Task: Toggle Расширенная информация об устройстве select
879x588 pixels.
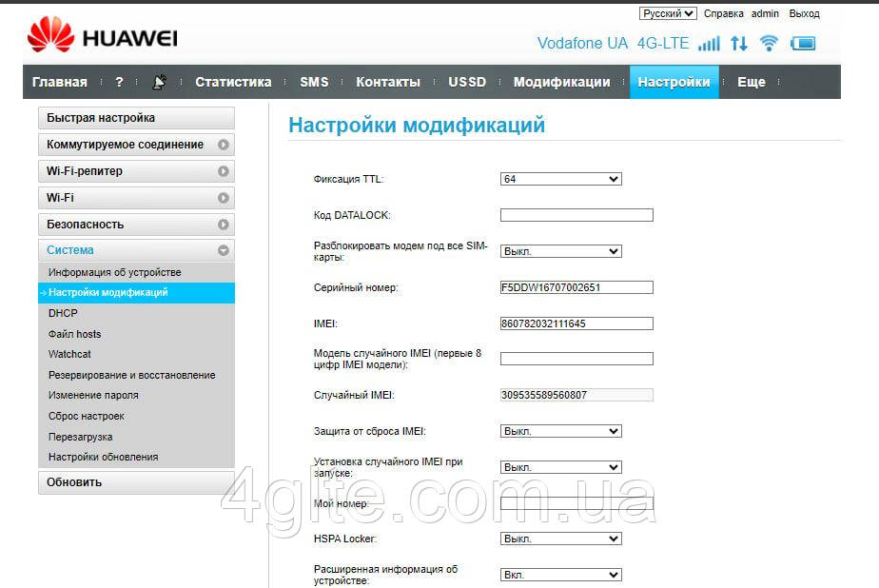Action: (560, 575)
